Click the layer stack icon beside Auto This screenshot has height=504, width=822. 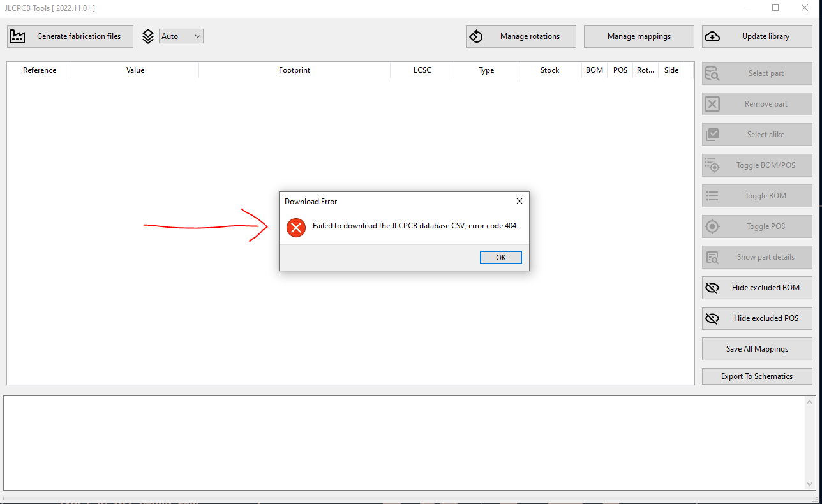[148, 36]
